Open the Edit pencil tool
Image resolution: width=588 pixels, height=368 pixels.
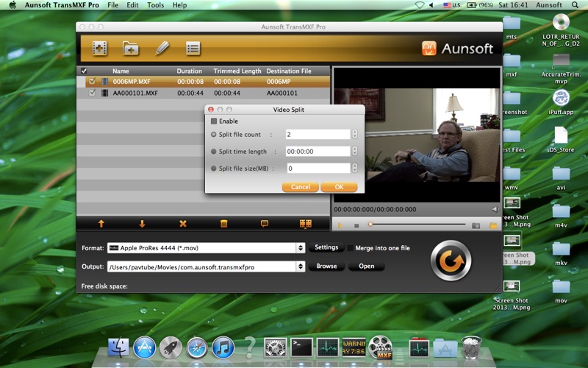click(162, 49)
